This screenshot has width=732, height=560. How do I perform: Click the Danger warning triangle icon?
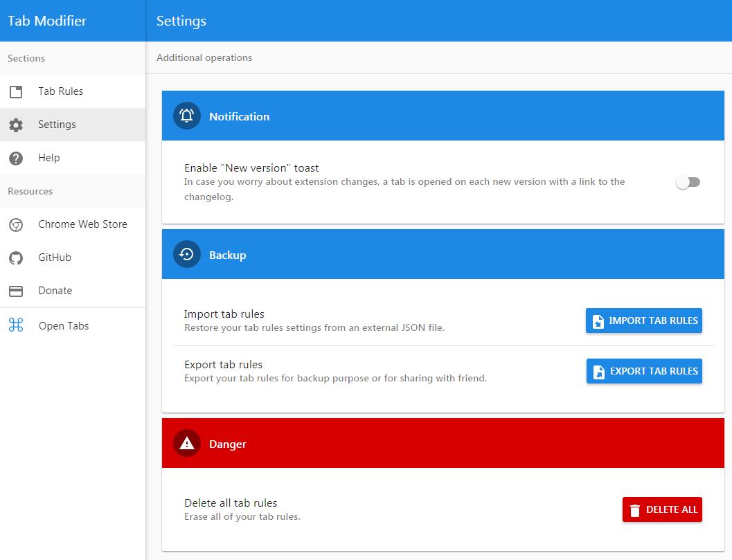pos(186,443)
